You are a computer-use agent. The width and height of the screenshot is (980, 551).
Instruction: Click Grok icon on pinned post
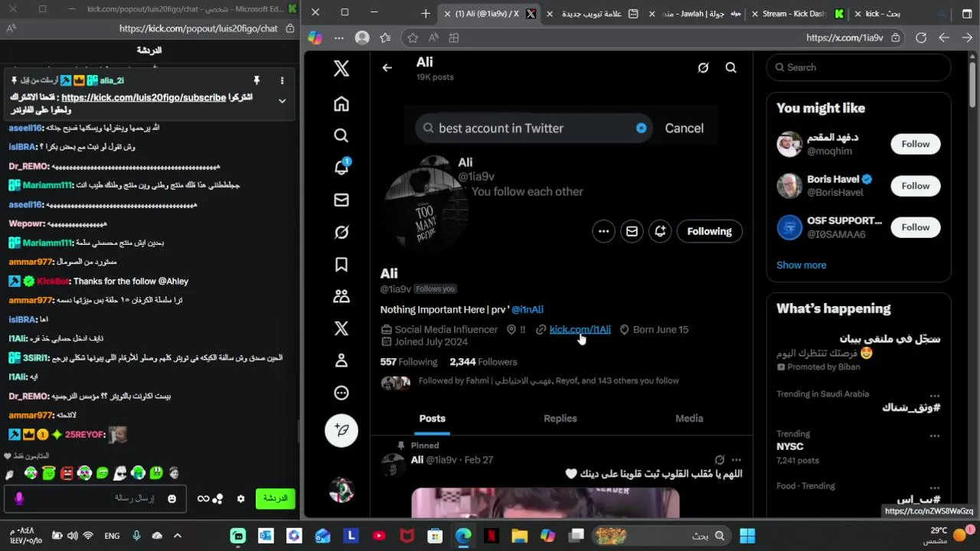click(719, 460)
